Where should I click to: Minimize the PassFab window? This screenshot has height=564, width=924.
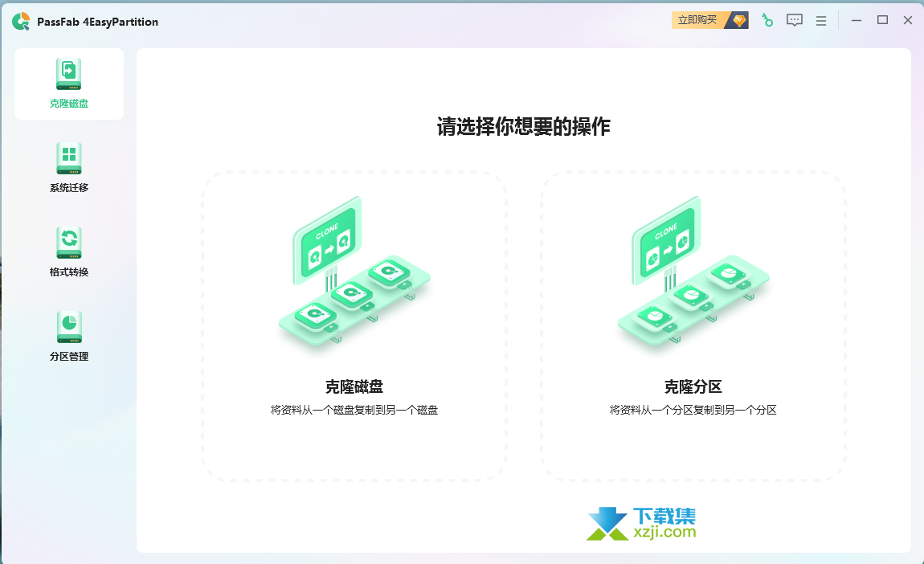857,20
